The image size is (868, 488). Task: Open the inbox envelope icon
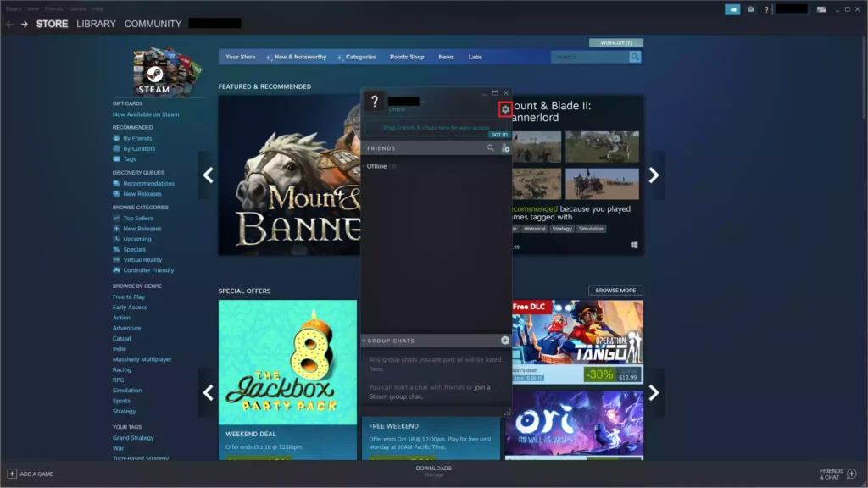tap(751, 9)
